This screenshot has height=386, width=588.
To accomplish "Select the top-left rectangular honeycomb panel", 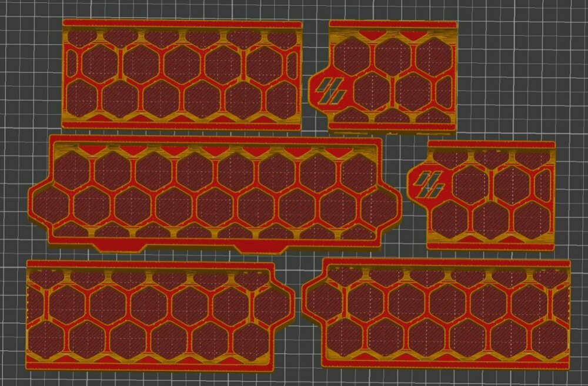I will point(182,75).
